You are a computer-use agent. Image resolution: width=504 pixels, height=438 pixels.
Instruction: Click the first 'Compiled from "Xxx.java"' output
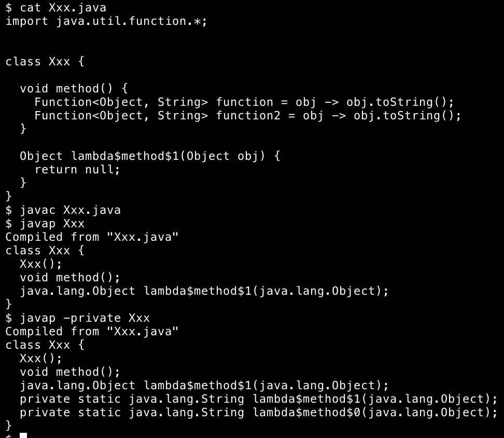(x=92, y=237)
